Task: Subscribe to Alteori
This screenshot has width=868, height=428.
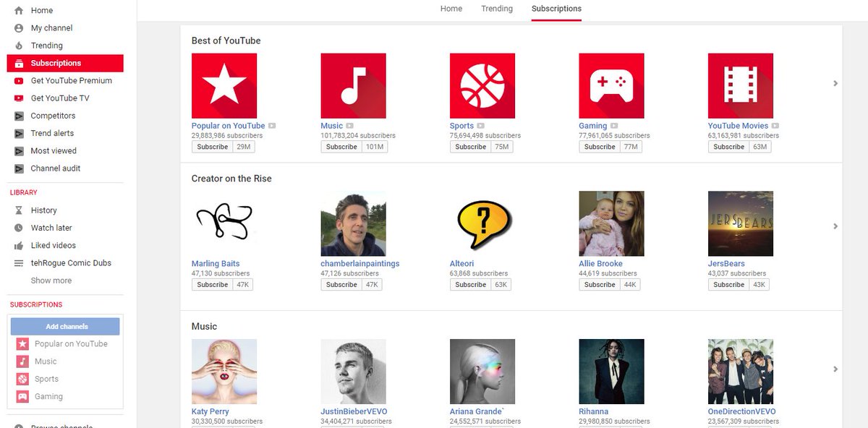Action: point(471,285)
